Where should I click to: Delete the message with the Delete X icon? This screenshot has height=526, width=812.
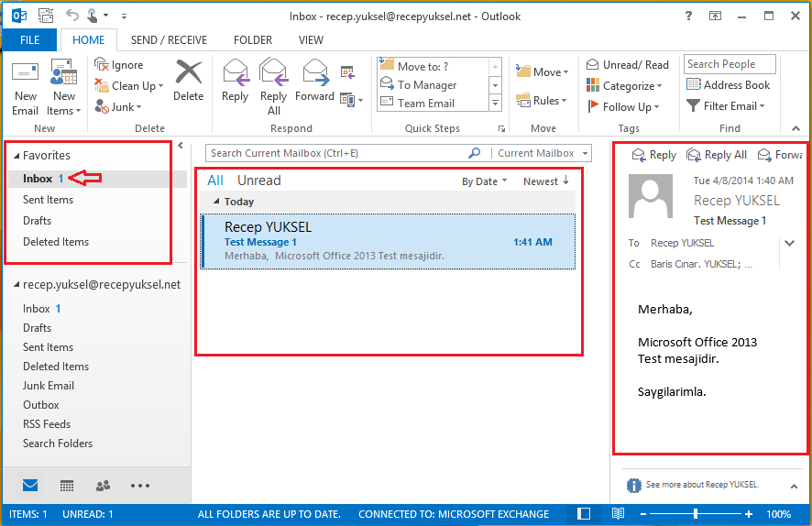pos(189,72)
